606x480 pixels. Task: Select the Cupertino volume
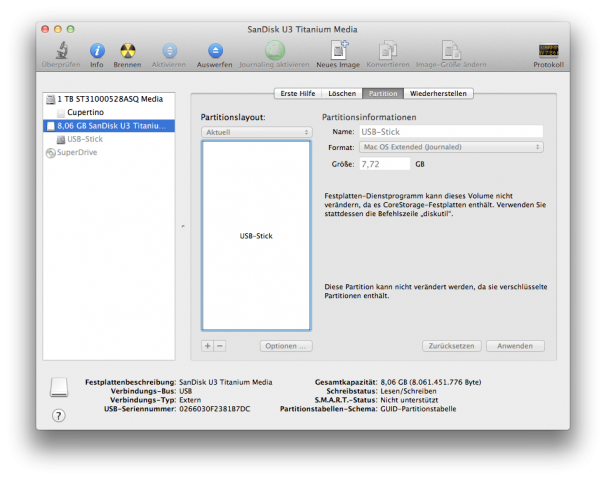click(x=109, y=112)
